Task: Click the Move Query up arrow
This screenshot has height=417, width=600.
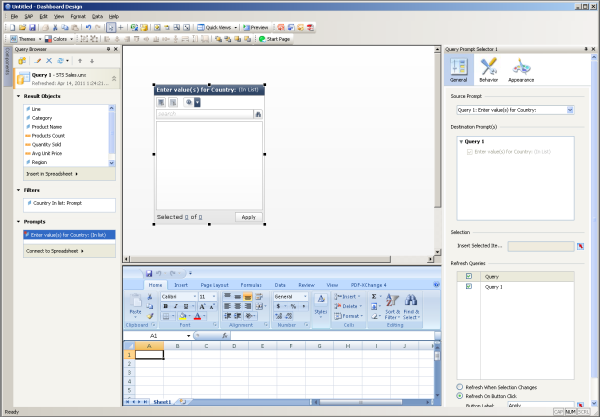Action: [x=80, y=61]
